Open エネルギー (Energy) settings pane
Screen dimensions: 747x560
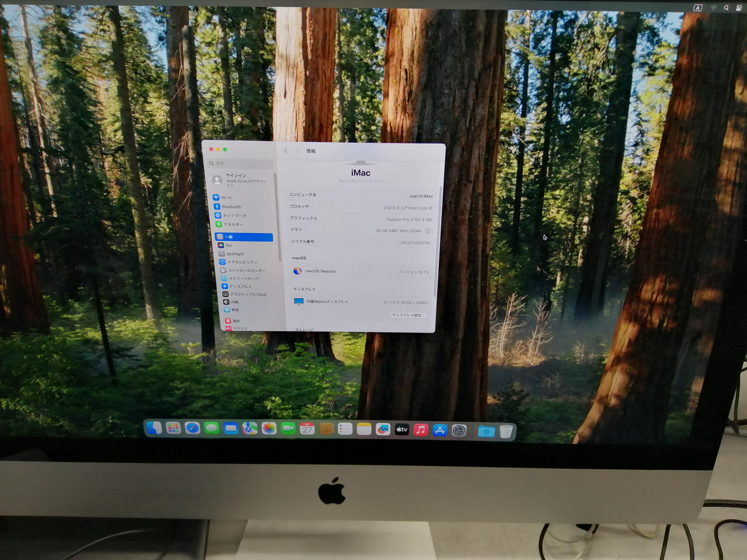point(233,224)
